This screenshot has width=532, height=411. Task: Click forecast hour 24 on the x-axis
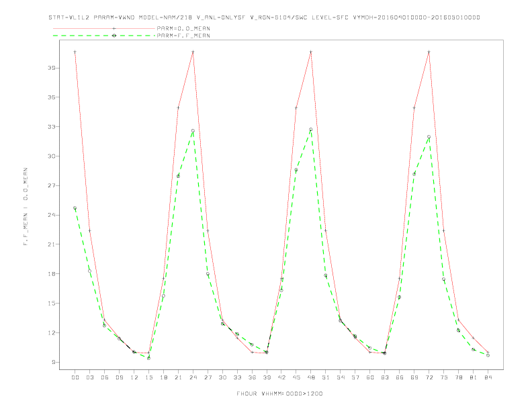tap(193, 377)
